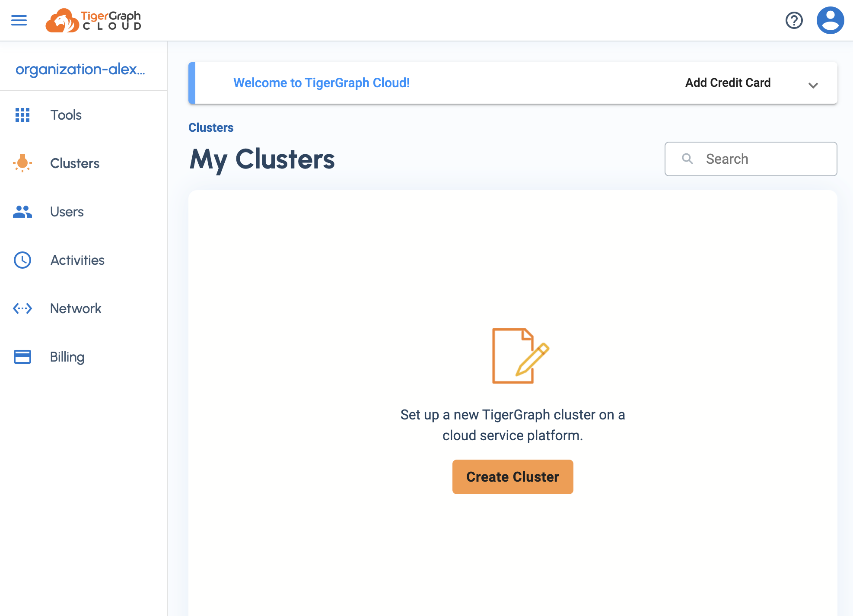The image size is (853, 616).
Task: Open the hamburger navigation menu
Action: 19,20
